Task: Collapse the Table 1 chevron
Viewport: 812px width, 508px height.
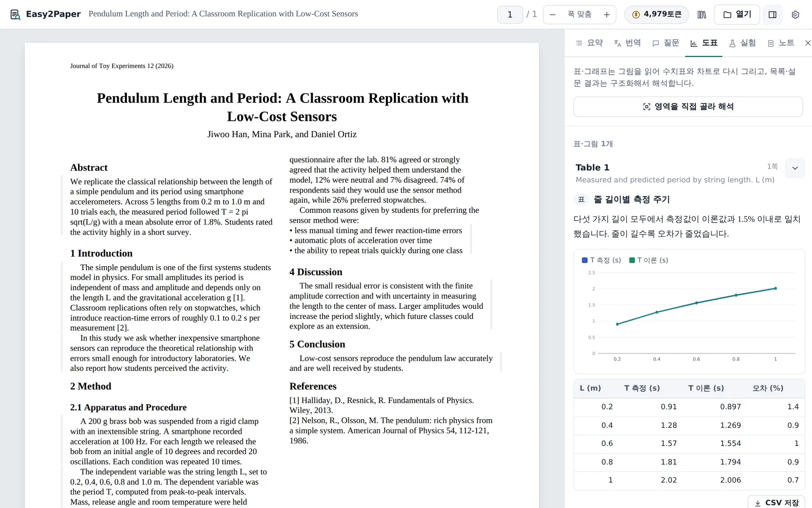Action: point(795,168)
